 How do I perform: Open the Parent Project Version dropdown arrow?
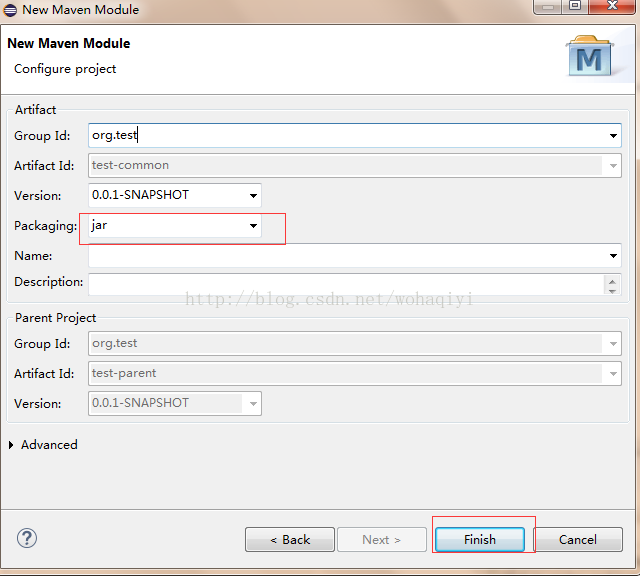pos(253,403)
